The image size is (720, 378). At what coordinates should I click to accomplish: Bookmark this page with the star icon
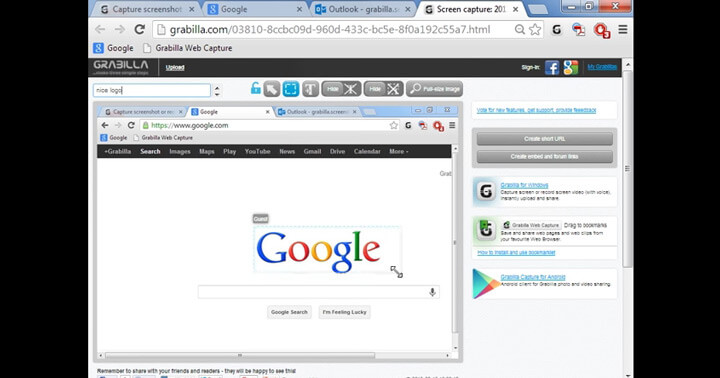(x=535, y=30)
